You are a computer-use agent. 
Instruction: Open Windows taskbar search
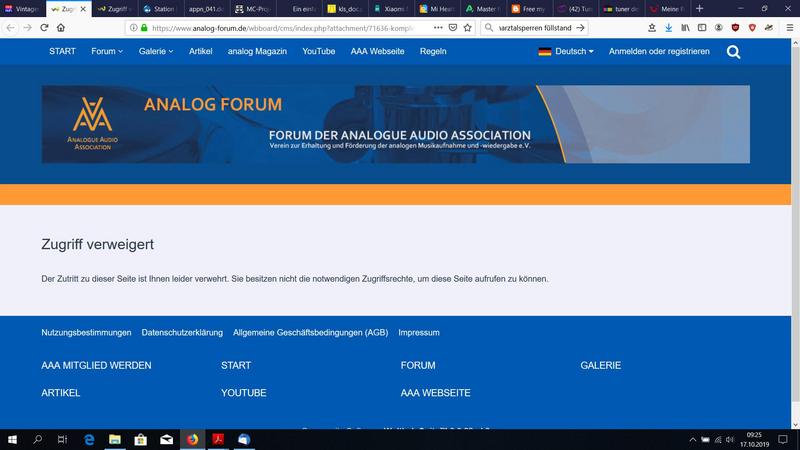click(37, 439)
